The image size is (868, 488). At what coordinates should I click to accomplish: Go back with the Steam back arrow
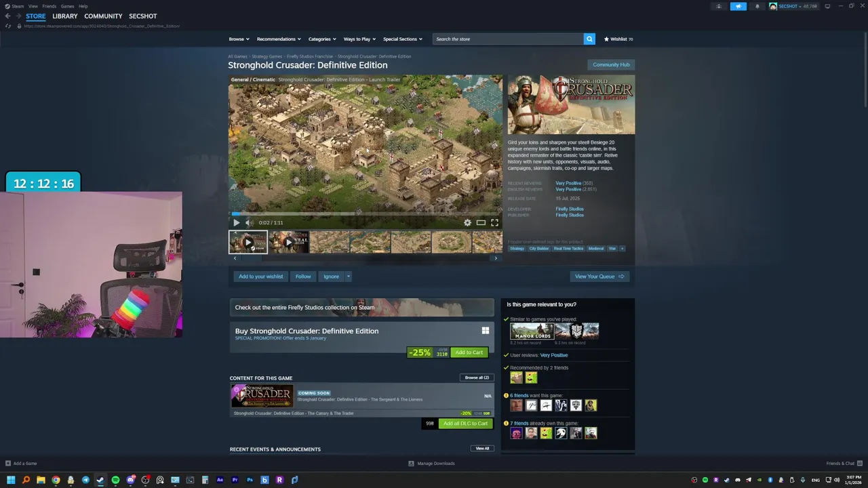point(7,16)
